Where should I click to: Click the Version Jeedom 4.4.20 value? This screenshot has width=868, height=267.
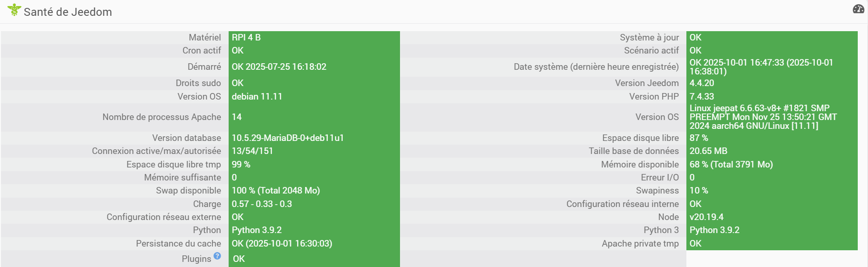tap(702, 83)
